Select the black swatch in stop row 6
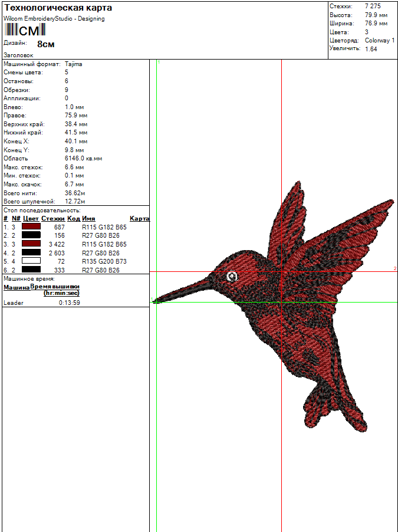The width and height of the screenshot is (398, 532). (31, 270)
